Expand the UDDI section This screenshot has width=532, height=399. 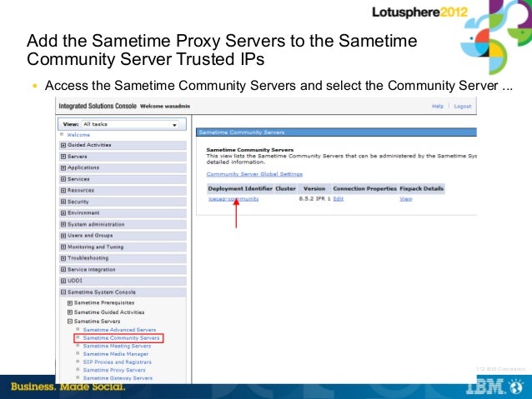pos(63,281)
